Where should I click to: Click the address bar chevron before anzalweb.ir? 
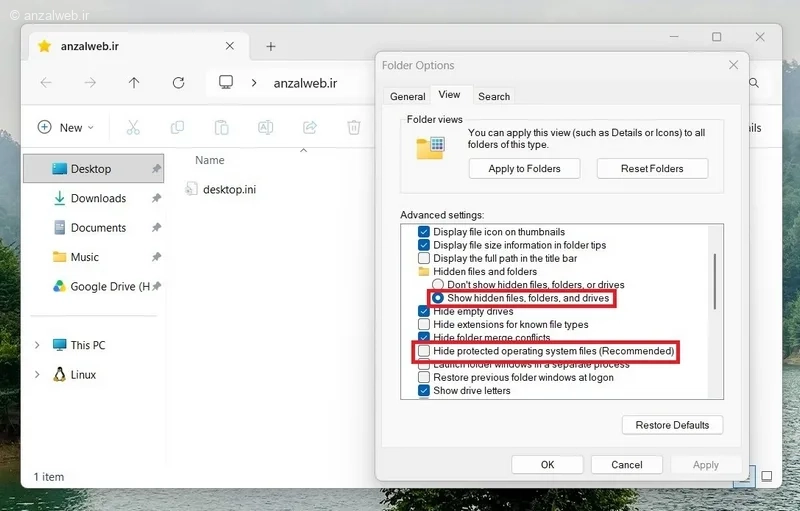tap(254, 83)
